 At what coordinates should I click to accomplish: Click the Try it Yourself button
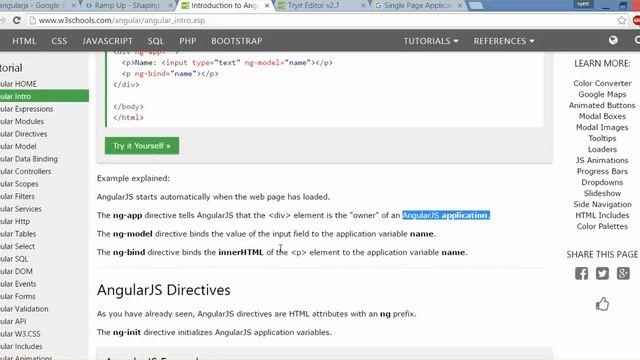point(142,146)
